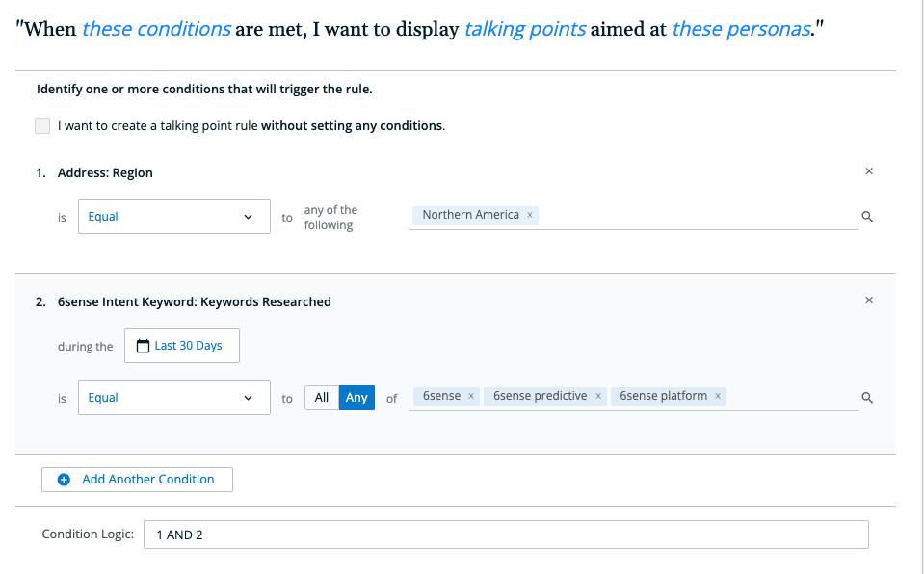Click the calendar icon in Last 30 Days
This screenshot has height=574, width=924.
tap(143, 346)
